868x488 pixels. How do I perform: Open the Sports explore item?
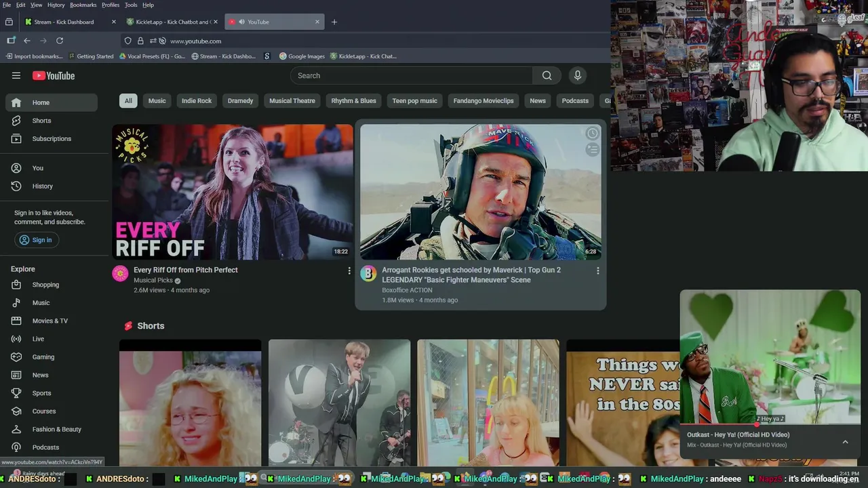point(52,393)
